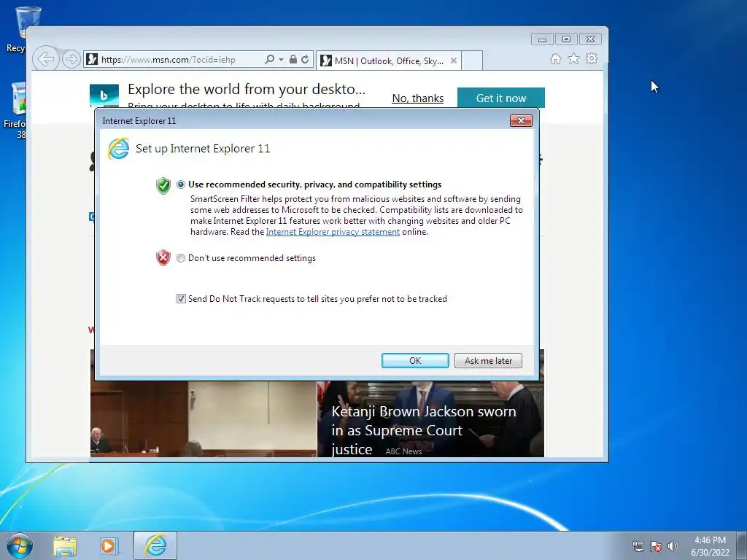Open the address bar search dropdown arrow

pos(281,60)
